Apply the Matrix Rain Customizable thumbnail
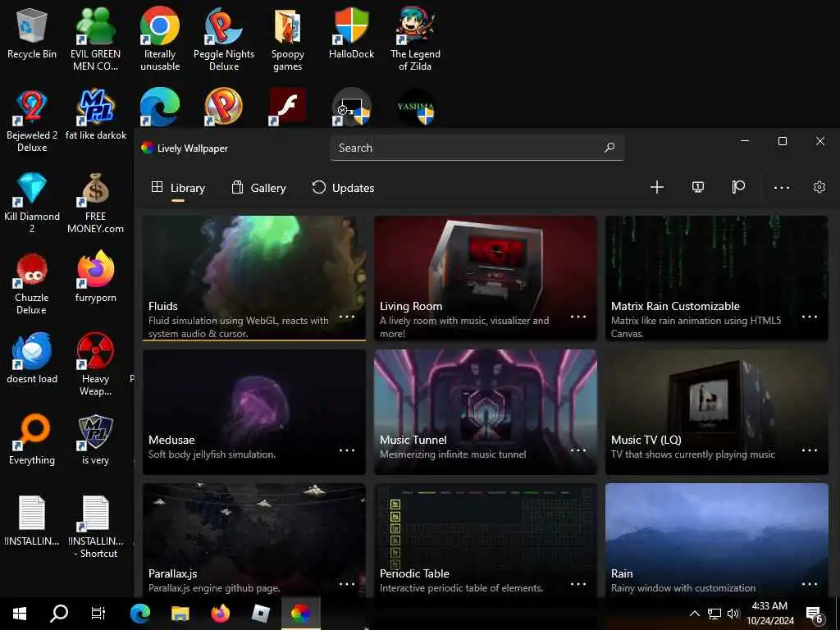840x630 pixels. (x=717, y=278)
